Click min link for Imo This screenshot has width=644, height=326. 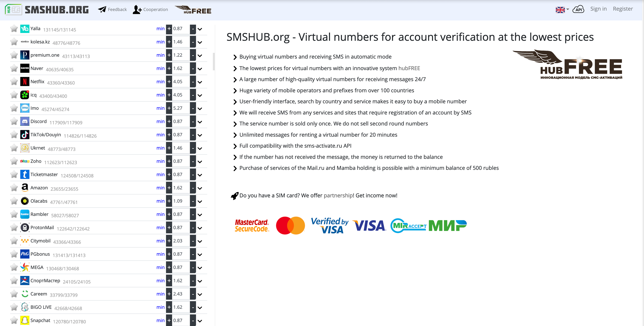161,108
